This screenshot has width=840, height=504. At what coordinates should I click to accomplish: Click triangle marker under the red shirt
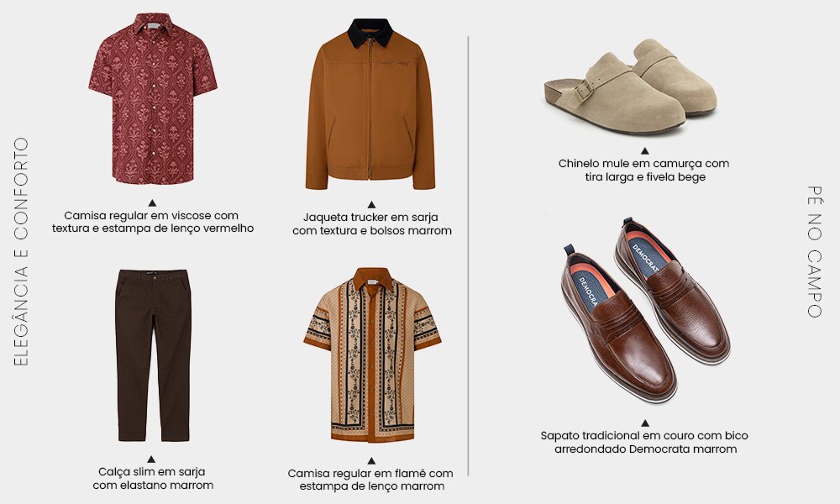coord(152,203)
